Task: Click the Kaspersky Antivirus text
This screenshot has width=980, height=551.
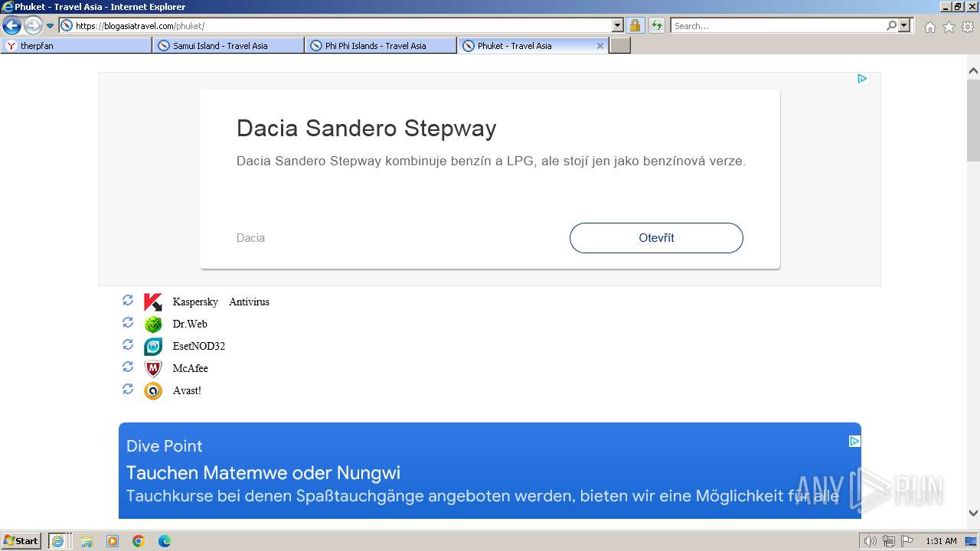Action: (x=220, y=302)
